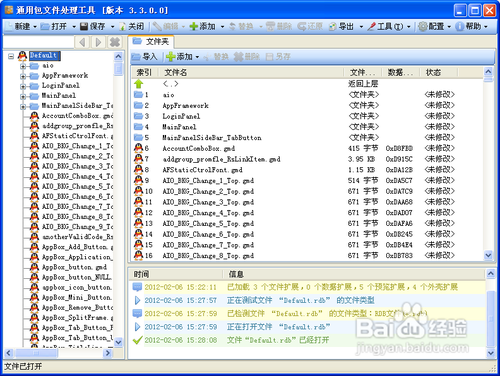Viewport: 500px width, 376px height.
Task: Click the 添加 button in folder toolbar
Action: click(180, 57)
